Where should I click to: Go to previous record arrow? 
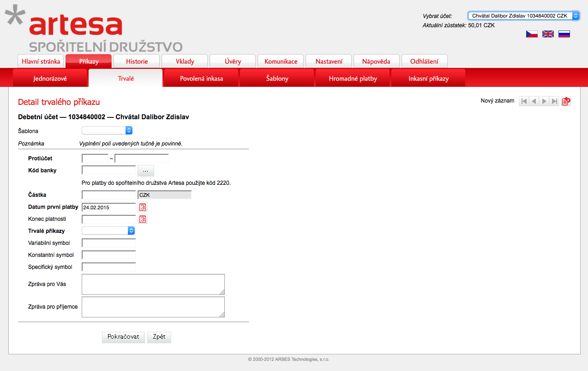534,101
